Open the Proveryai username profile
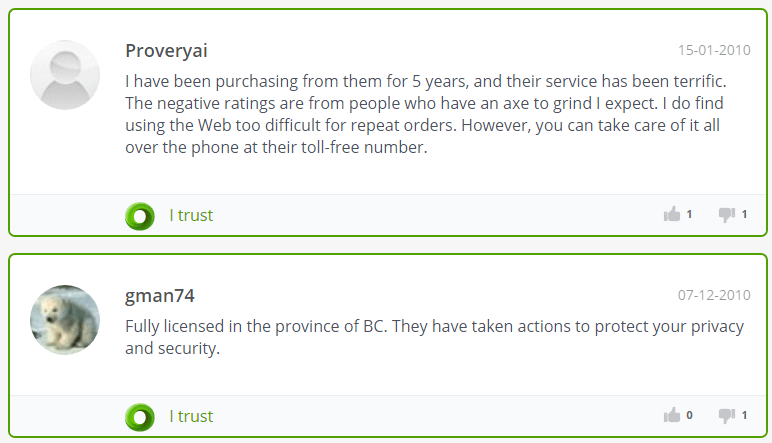772x443 pixels. 166,51
